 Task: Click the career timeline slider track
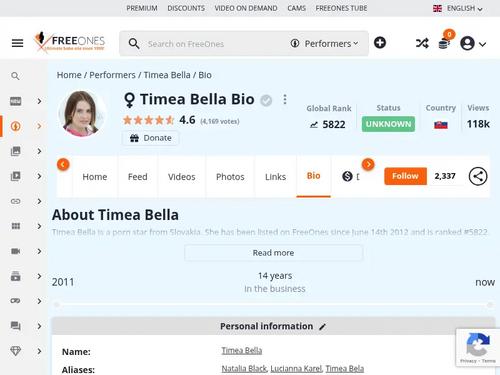[x=273, y=305]
